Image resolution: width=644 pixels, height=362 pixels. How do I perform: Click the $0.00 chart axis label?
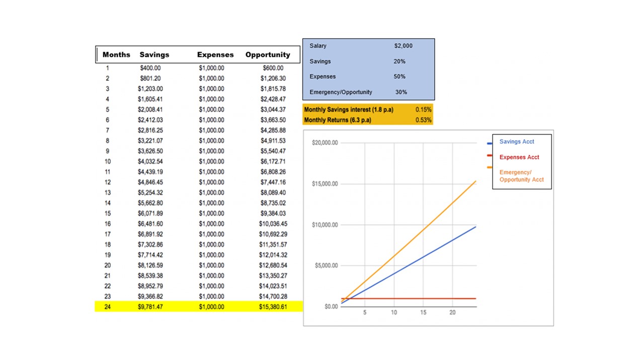pyautogui.click(x=332, y=307)
